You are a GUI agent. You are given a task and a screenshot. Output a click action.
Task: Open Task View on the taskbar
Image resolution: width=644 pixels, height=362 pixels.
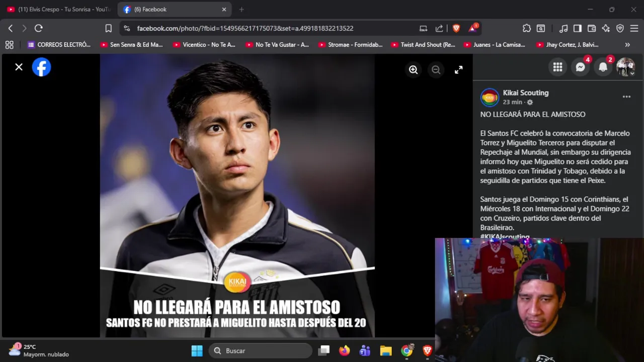324,350
